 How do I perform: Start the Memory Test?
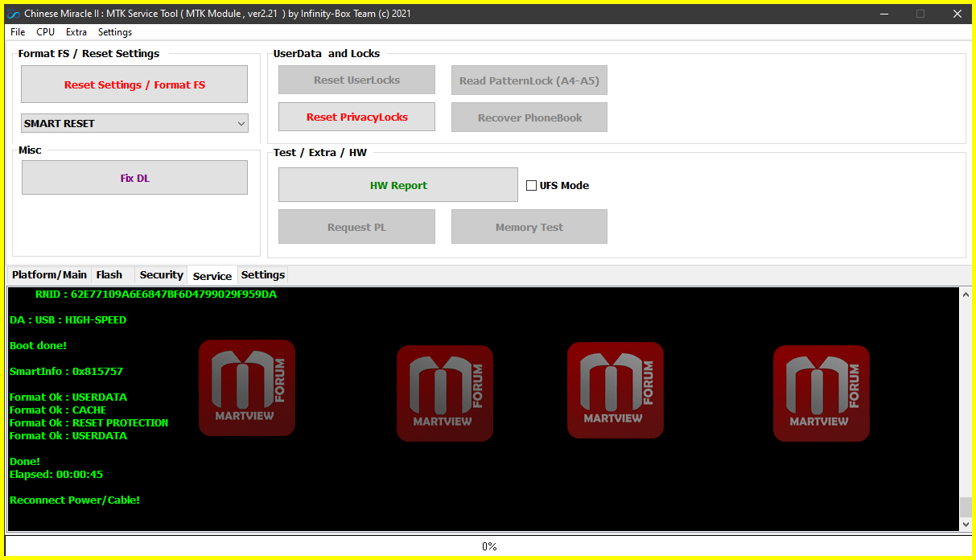529,227
